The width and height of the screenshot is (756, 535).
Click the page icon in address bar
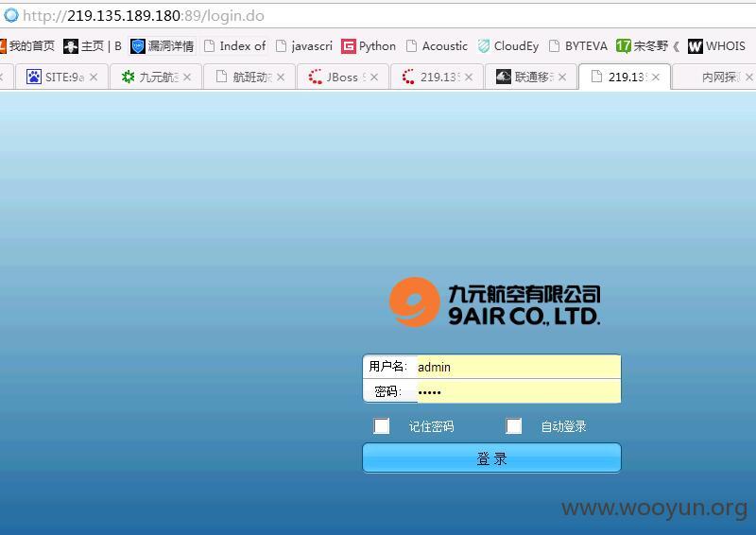[10, 15]
